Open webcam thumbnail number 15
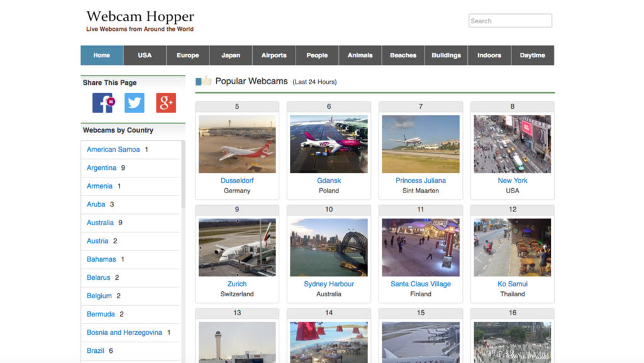This screenshot has height=363, width=644. tap(421, 342)
